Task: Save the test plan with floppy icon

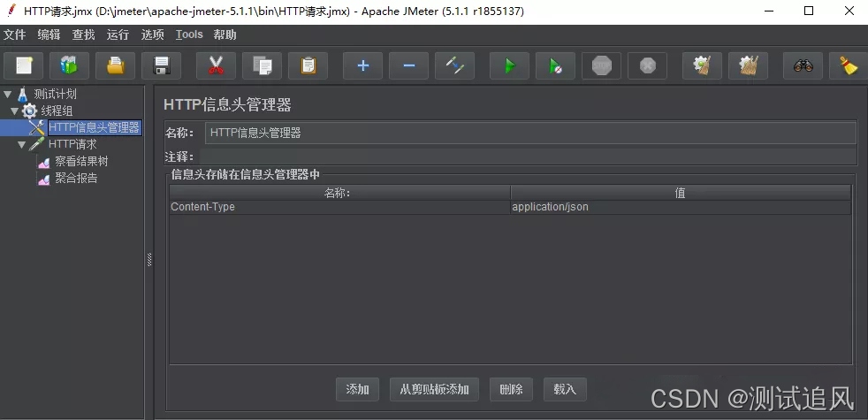Action: (x=161, y=66)
